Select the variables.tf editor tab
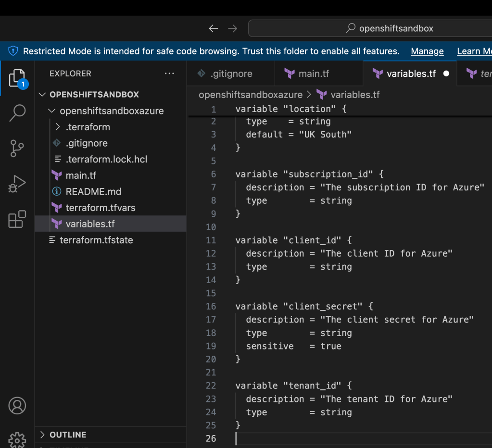Viewport: 492px width, 448px height. (410, 74)
